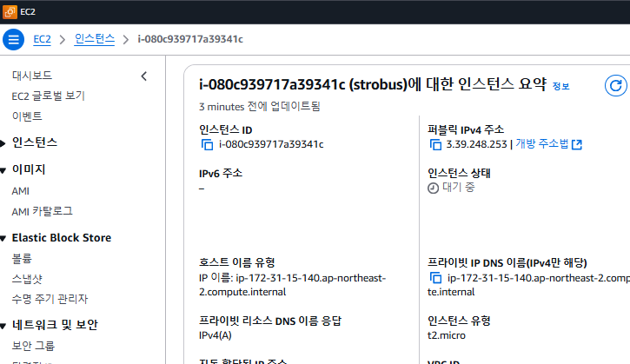Go to EC2 breadcrumb link
Viewport: 630px width, 364px height.
pos(42,39)
